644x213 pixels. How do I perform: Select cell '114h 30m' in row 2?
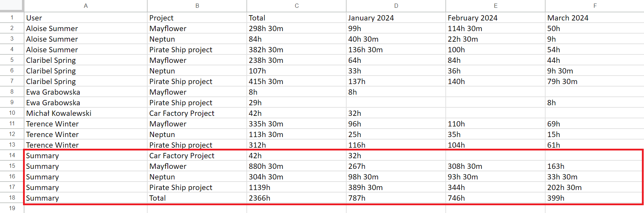pyautogui.click(x=496, y=28)
